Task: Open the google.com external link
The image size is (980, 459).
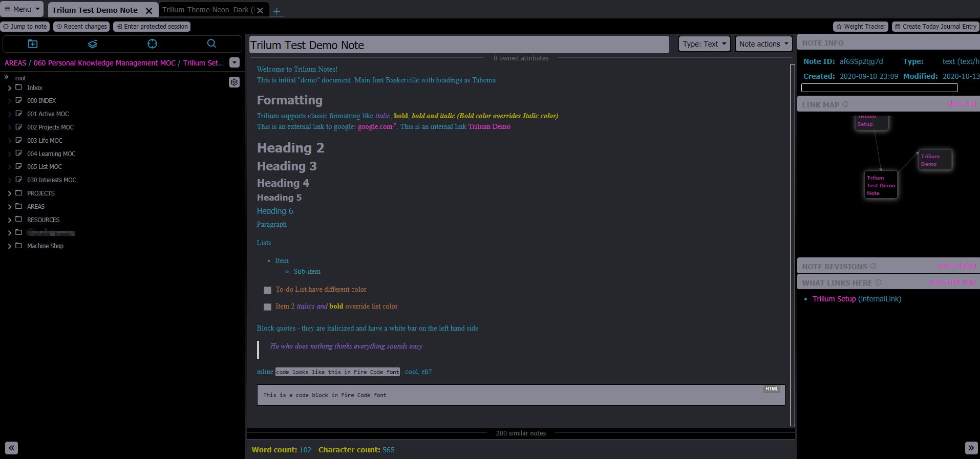Action: click(x=376, y=126)
